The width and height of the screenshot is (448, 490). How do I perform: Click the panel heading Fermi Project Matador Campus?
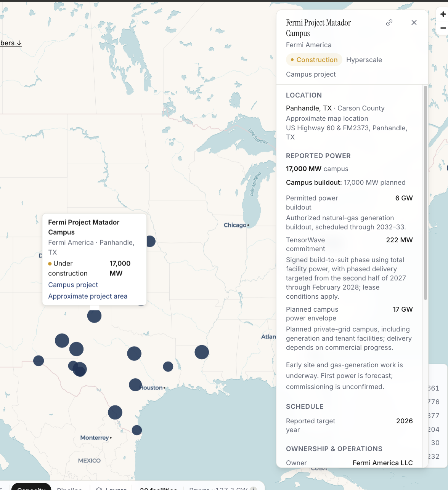pyautogui.click(x=318, y=28)
